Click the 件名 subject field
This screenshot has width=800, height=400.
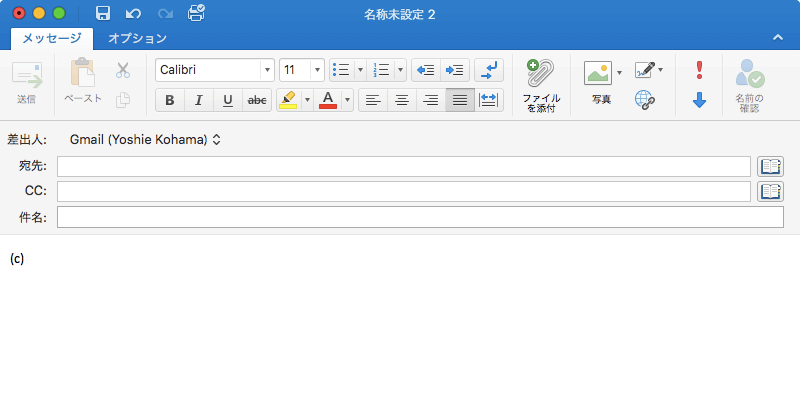[420, 217]
